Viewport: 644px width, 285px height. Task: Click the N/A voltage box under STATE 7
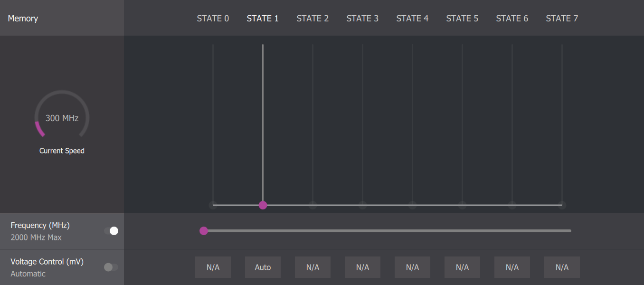562,267
